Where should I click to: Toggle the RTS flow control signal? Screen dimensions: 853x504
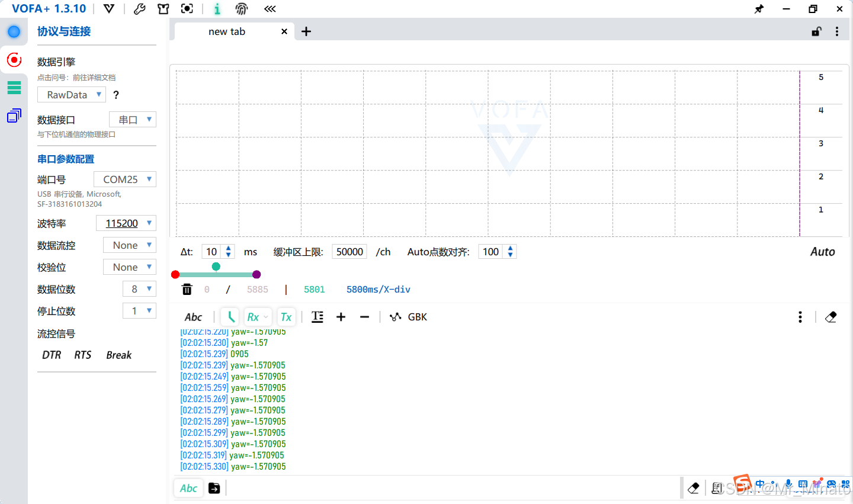tap(82, 355)
